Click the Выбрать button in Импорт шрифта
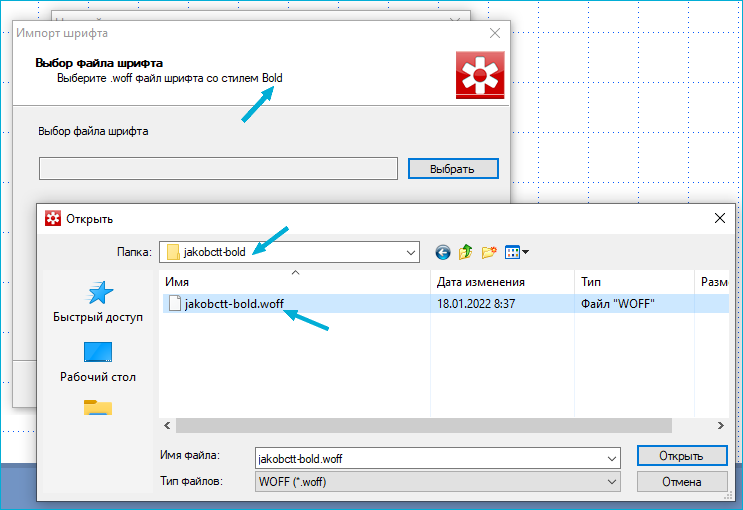 tap(453, 169)
